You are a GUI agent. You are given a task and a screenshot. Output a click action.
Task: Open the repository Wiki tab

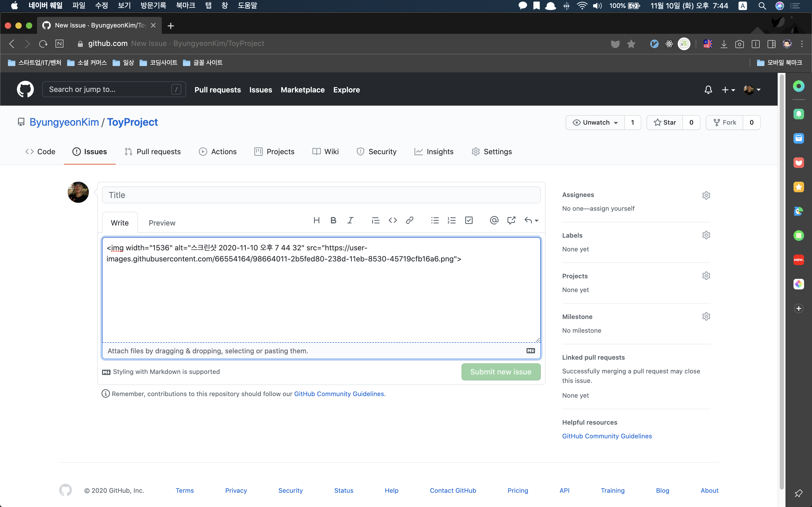pyautogui.click(x=325, y=152)
